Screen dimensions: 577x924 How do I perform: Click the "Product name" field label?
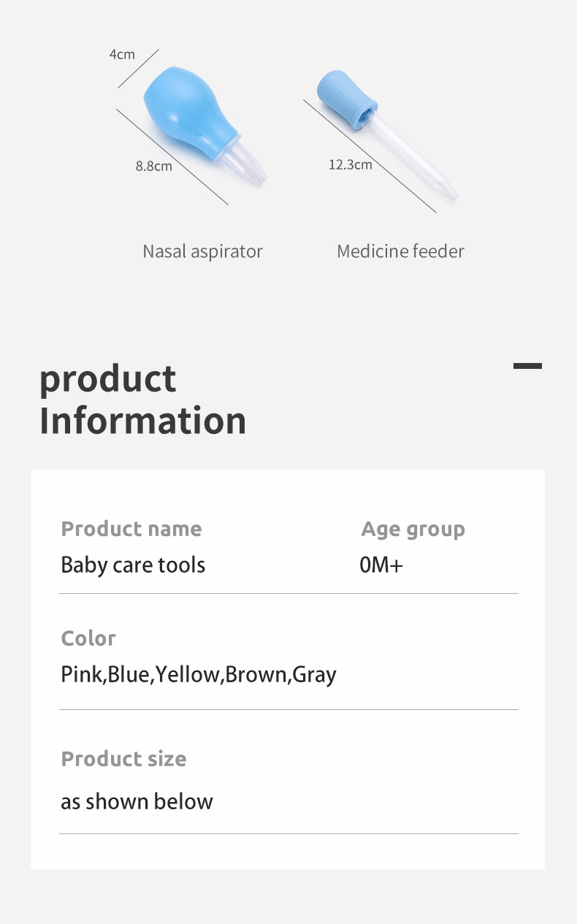(x=131, y=529)
